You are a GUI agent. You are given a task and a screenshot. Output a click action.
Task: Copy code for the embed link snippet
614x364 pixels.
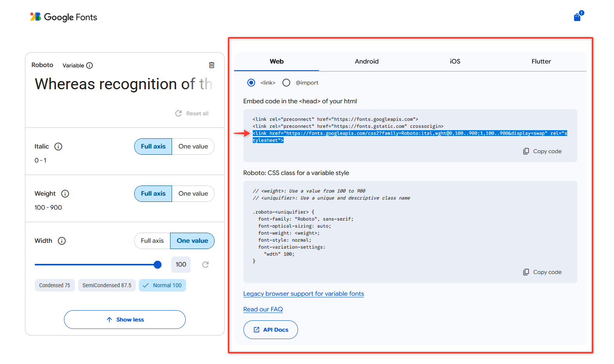tap(542, 151)
